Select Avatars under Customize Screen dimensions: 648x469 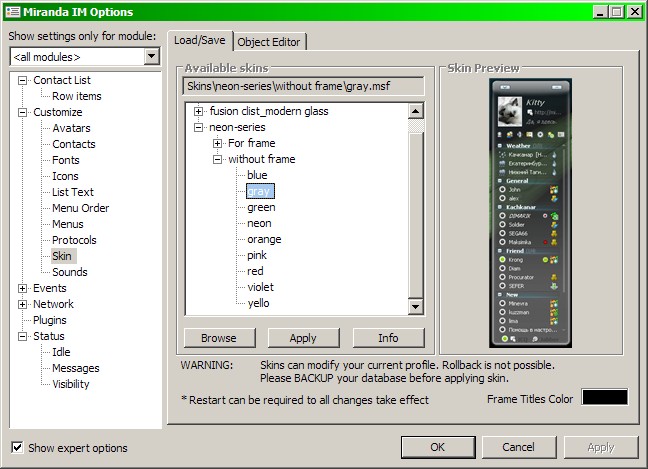click(71, 129)
